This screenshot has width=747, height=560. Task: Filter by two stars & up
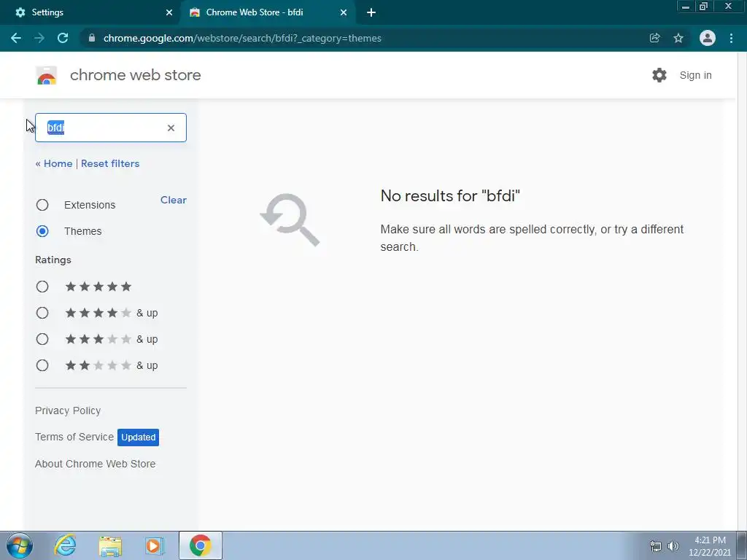tap(42, 365)
